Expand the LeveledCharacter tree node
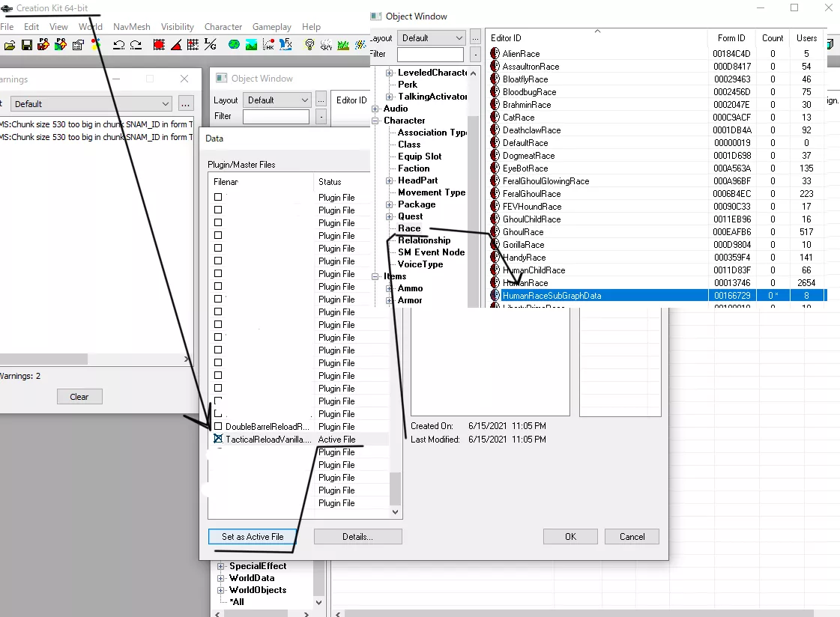 click(x=390, y=73)
